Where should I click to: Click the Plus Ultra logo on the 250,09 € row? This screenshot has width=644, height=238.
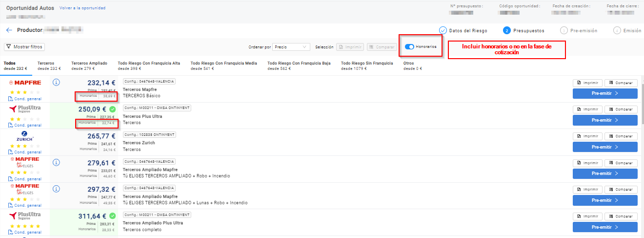[25, 109]
